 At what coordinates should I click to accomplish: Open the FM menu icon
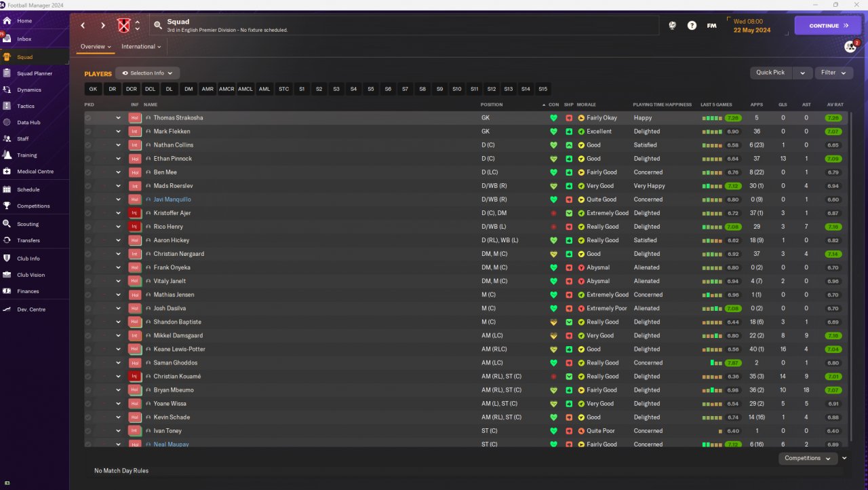click(711, 26)
